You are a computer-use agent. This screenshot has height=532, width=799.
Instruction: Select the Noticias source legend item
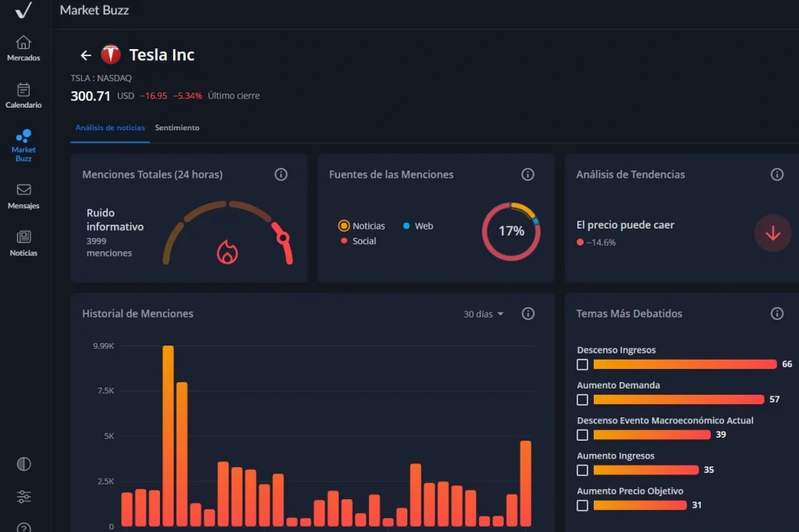tap(362, 225)
